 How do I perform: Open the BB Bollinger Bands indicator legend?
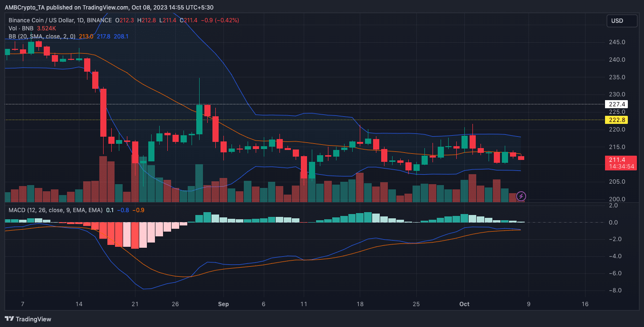pyautogui.click(x=43, y=36)
